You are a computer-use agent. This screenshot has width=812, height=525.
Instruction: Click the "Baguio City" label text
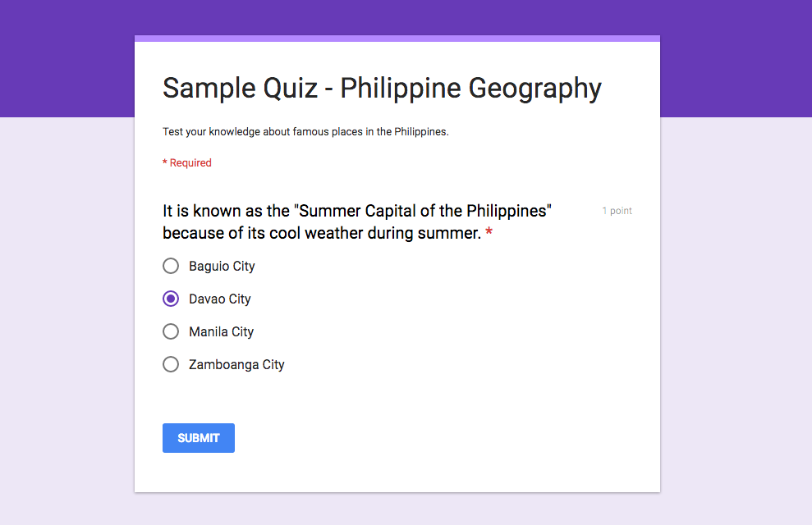click(x=222, y=266)
